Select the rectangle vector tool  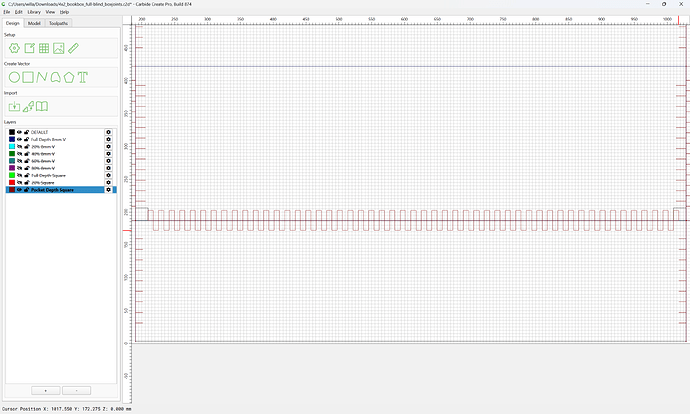coord(28,77)
